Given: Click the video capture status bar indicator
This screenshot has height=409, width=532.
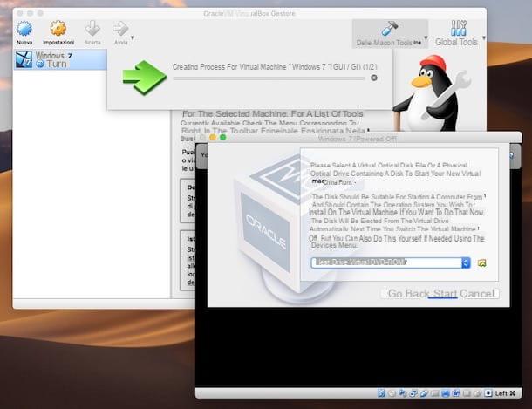Looking at the screenshot, I should [x=456, y=393].
